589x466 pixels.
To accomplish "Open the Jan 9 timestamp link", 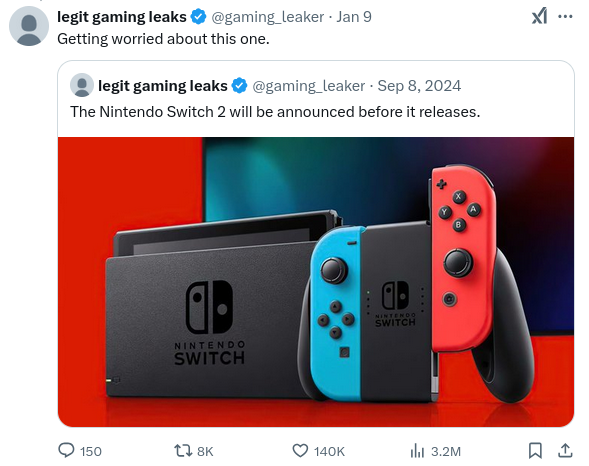I will tap(354, 17).
